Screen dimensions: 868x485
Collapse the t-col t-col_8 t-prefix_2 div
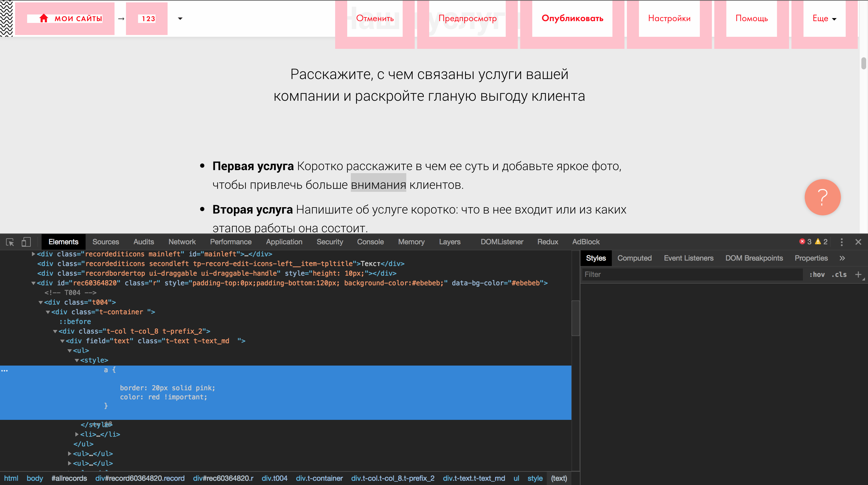[55, 331]
